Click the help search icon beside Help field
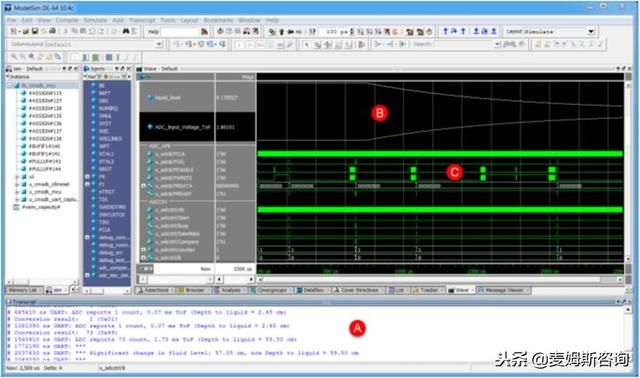Viewport: 640px width, 378px height. [x=204, y=31]
